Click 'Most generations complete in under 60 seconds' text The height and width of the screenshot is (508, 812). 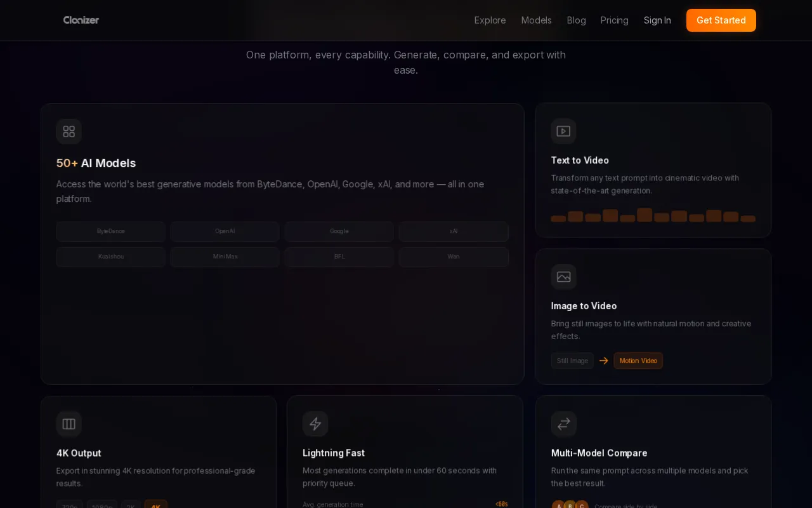pos(400,477)
